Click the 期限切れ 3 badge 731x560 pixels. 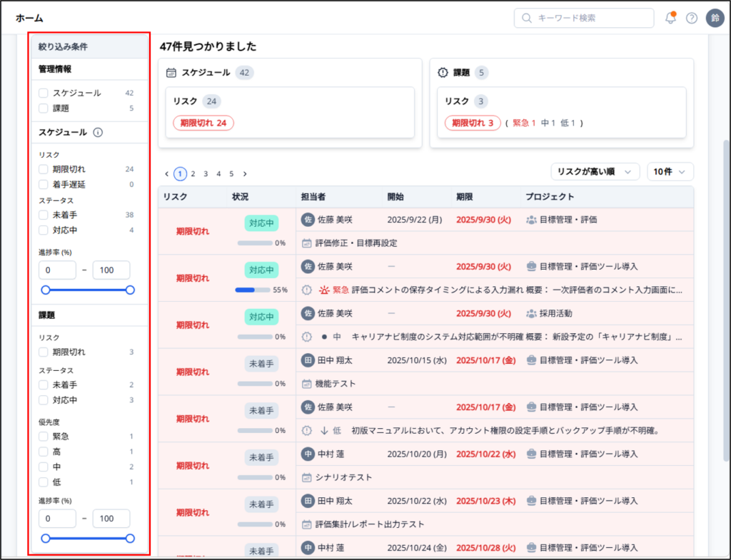pyautogui.click(x=473, y=123)
